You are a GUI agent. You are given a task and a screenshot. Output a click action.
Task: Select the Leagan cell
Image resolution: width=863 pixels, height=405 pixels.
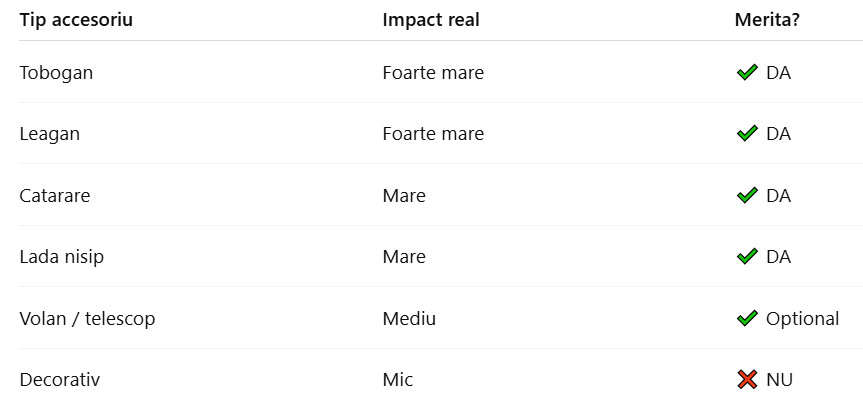49,134
